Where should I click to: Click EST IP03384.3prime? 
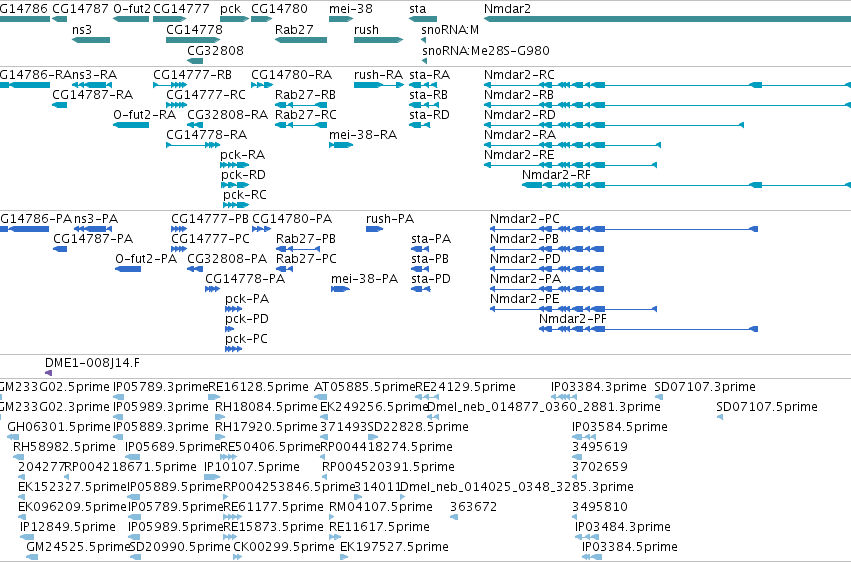coord(599,387)
